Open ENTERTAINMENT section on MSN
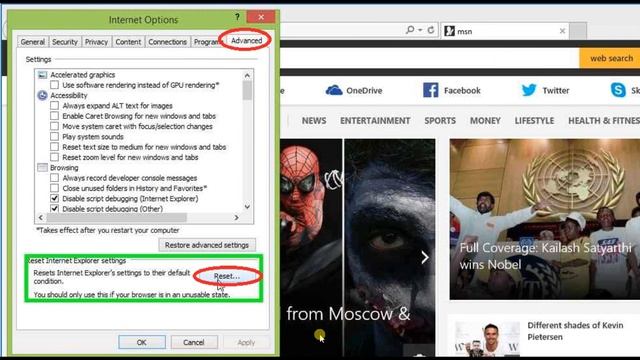The height and width of the screenshot is (360, 640). pos(375,121)
